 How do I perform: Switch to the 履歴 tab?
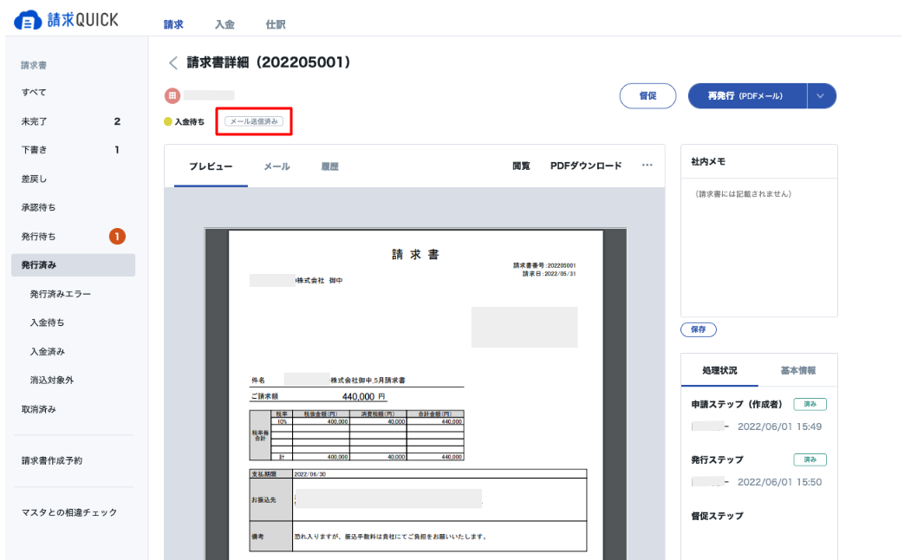329,166
